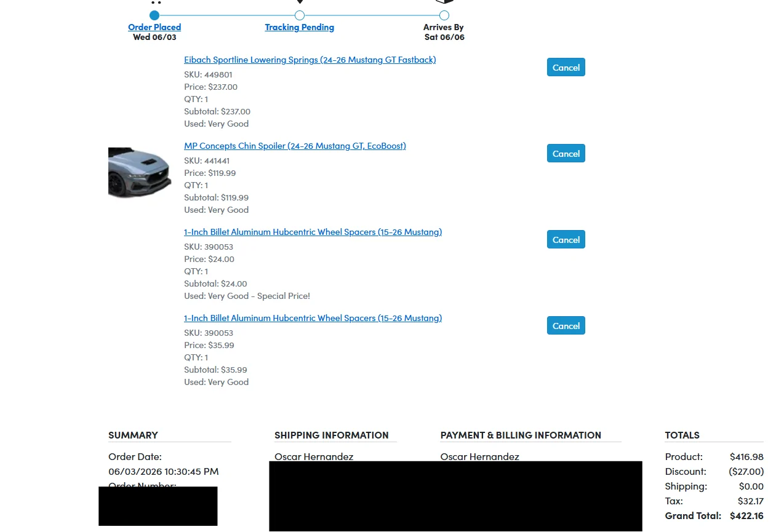784x532 pixels.
Task: Click the PAYMENT & BILLING INFORMATION heading
Action: click(x=521, y=435)
